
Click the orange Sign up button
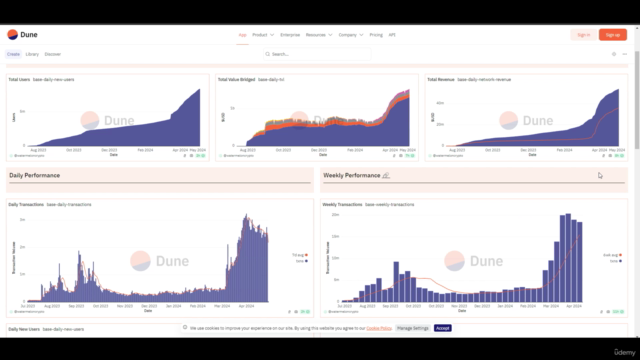pos(613,35)
